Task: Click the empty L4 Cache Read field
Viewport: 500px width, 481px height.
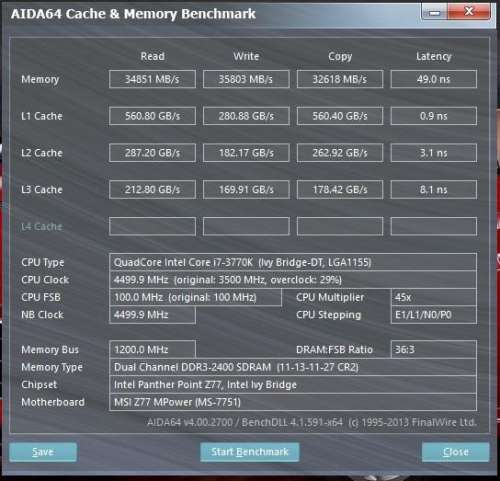Action: pyautogui.click(x=152, y=226)
